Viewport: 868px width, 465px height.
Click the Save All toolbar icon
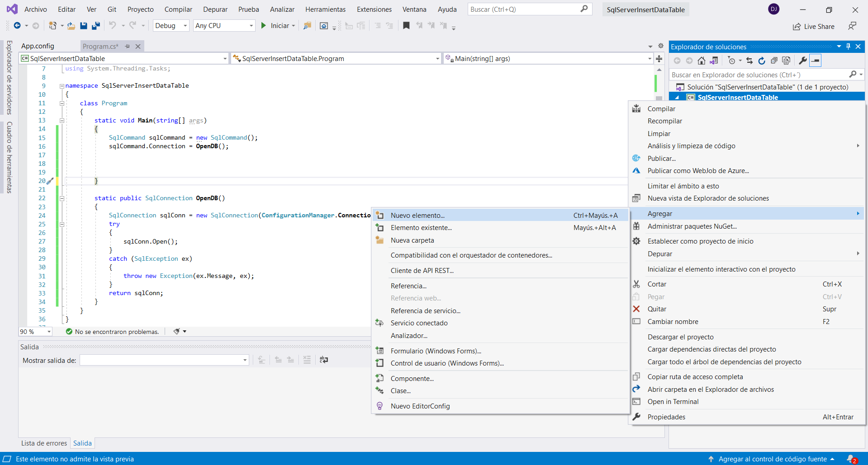[x=95, y=26]
